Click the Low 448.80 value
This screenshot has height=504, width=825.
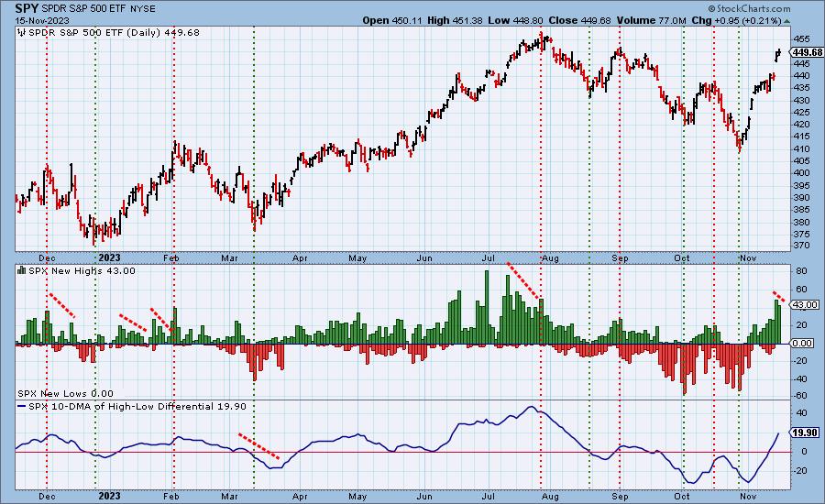515,20
